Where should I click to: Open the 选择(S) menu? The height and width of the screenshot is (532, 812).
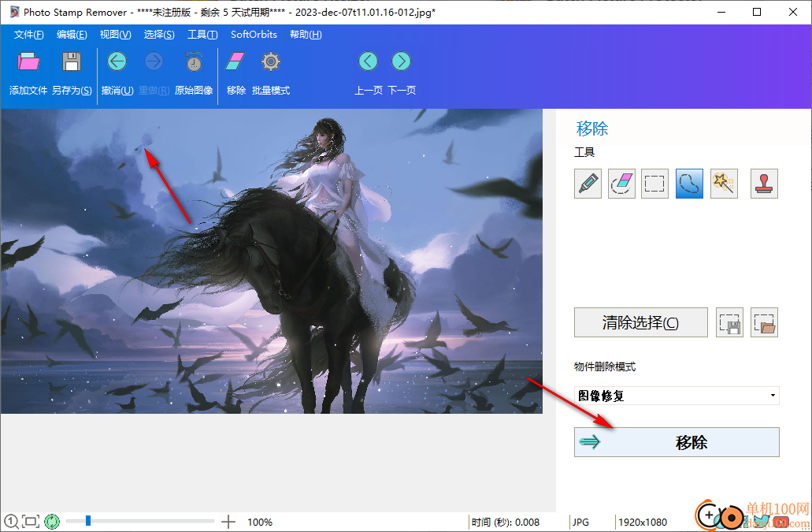(x=159, y=35)
